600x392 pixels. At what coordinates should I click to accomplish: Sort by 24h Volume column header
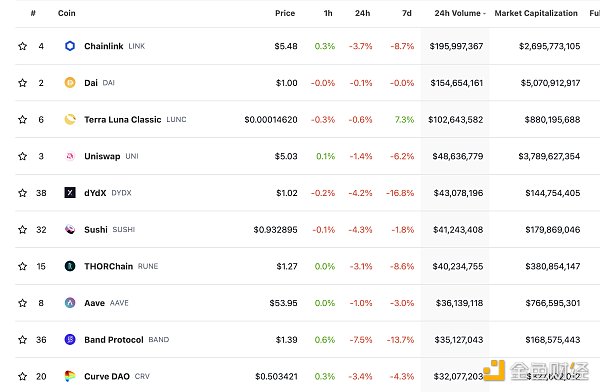click(x=460, y=13)
